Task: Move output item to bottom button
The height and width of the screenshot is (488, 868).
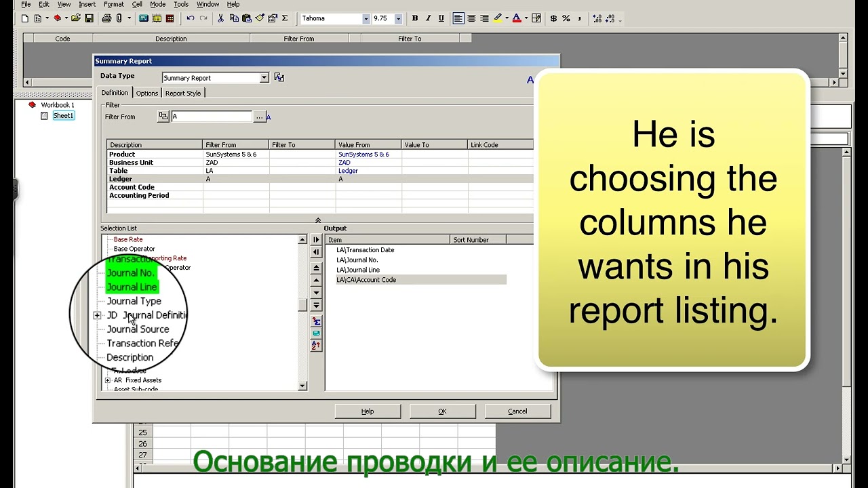Action: tap(316, 305)
